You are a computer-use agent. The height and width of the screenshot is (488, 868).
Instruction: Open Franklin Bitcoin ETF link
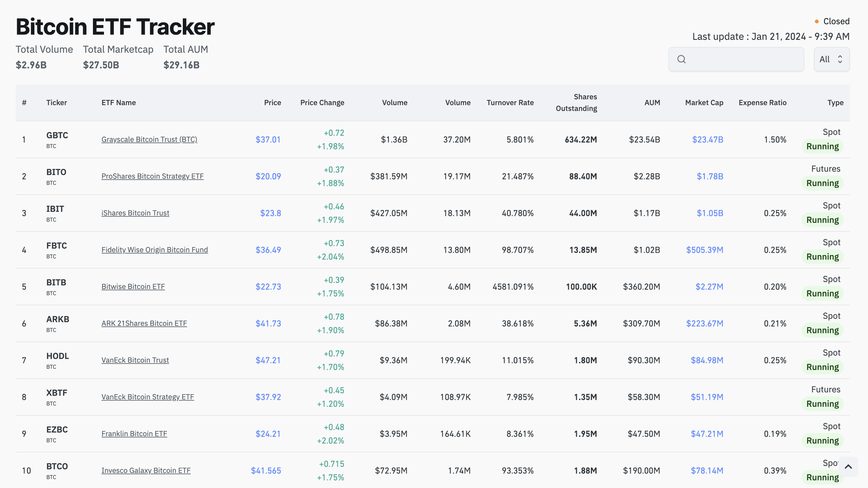click(134, 433)
